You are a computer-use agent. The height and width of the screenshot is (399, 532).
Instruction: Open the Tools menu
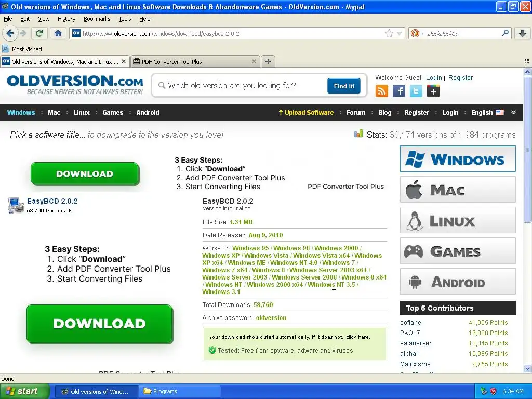125,19
